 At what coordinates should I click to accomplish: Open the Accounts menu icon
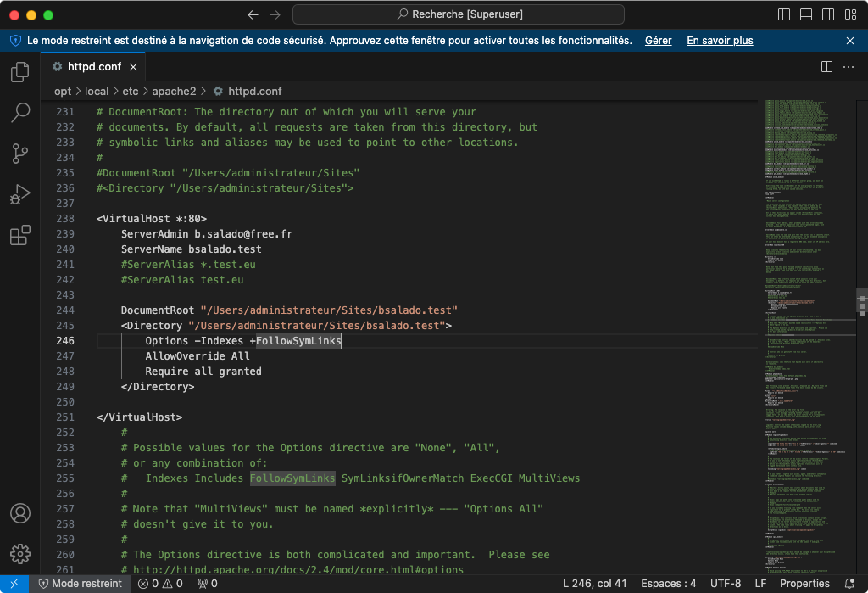tap(19, 514)
